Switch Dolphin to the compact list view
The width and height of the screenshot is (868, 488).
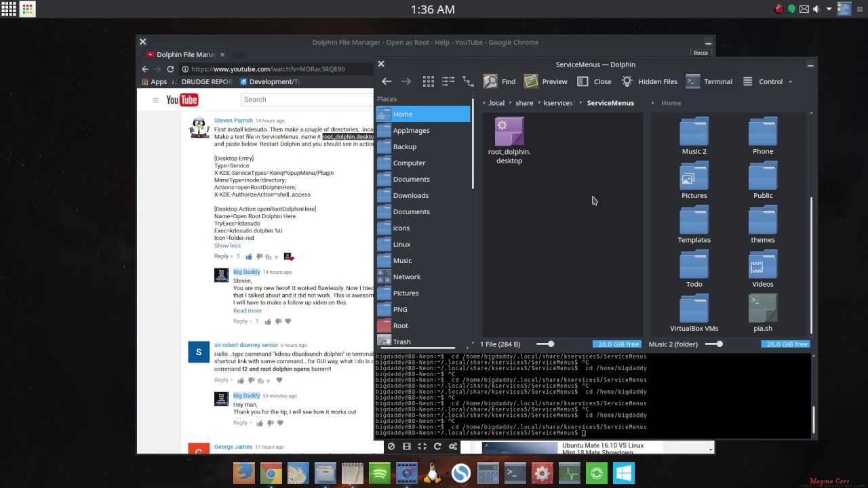click(x=448, y=81)
